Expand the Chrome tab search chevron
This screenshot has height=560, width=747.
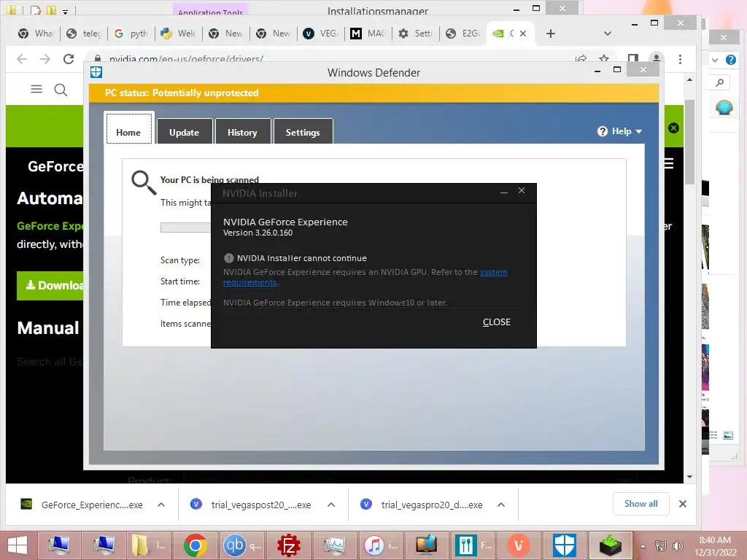pyautogui.click(x=608, y=34)
